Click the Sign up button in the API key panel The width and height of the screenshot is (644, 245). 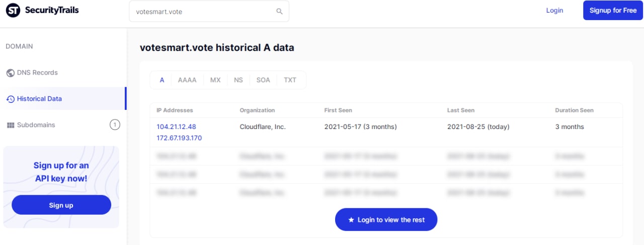61,205
